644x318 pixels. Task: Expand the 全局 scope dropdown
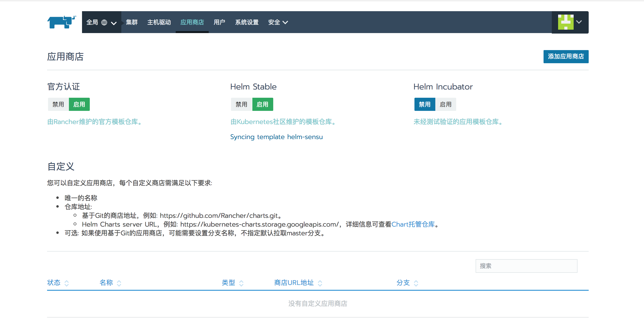click(x=114, y=23)
